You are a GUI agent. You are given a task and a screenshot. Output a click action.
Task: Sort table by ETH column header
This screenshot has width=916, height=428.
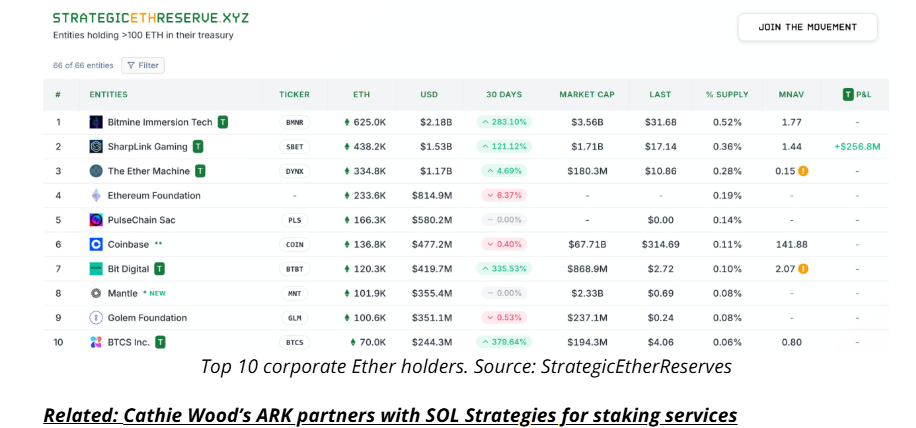coord(361,94)
